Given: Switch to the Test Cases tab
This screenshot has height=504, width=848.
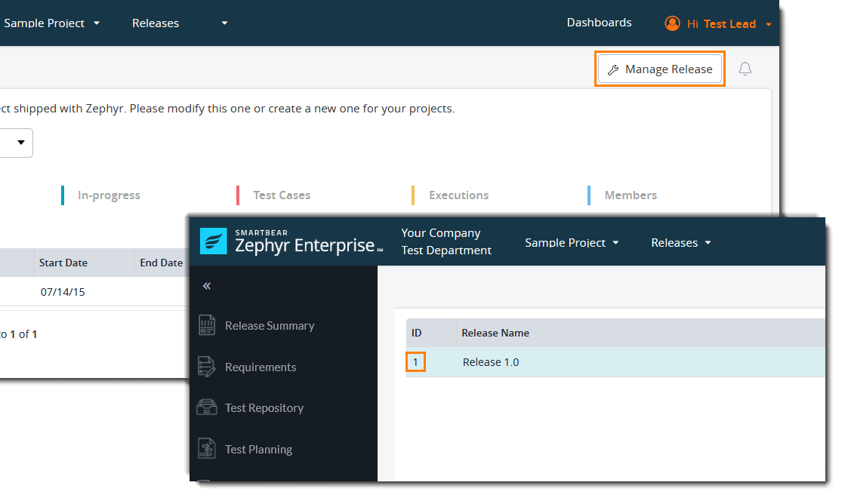Looking at the screenshot, I should 282,195.
